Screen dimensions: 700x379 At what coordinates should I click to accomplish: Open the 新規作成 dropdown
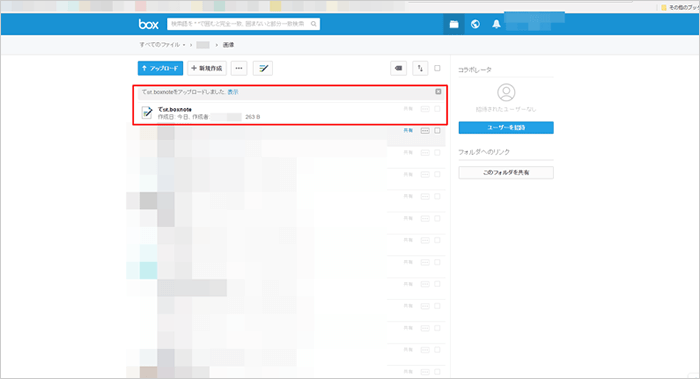pyautogui.click(x=207, y=68)
